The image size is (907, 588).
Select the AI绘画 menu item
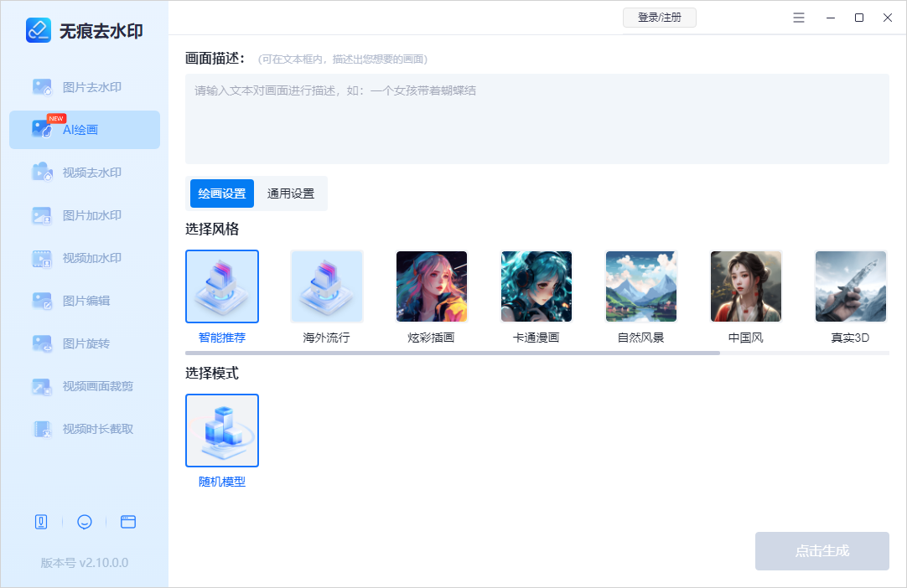(x=84, y=129)
